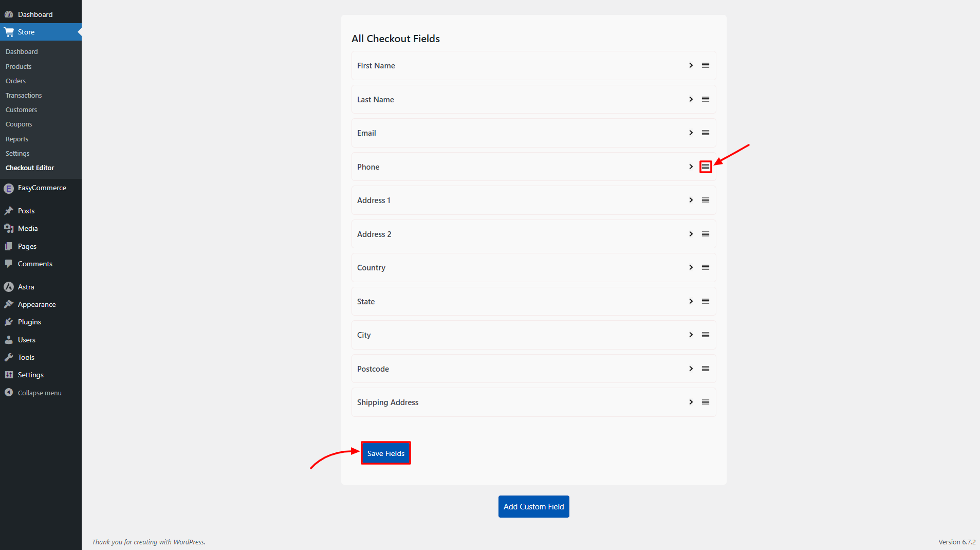Open Reports in Store submenu
This screenshot has height=550, width=980.
[x=17, y=139]
